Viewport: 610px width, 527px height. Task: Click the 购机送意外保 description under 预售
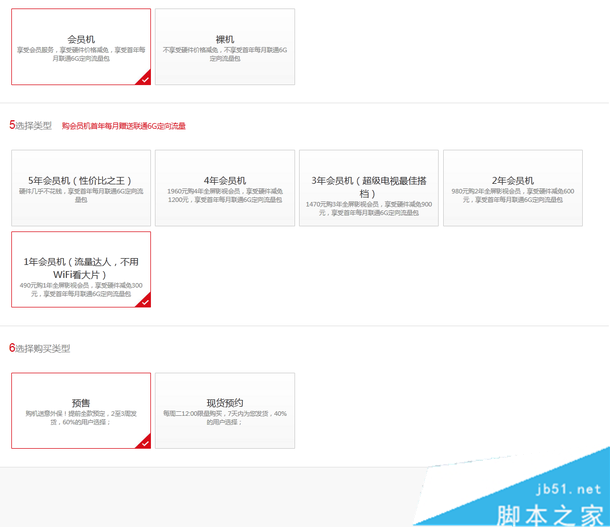coord(81,418)
